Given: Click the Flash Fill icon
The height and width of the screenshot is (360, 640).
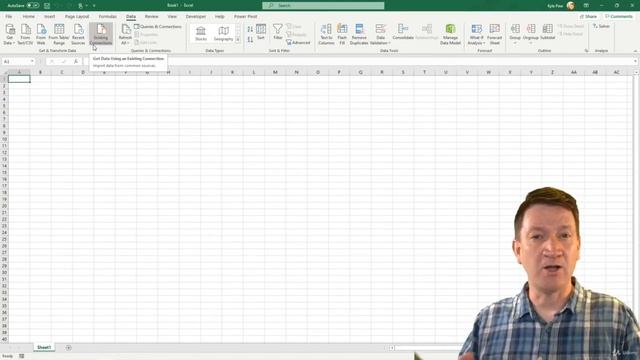Looking at the screenshot, I should pyautogui.click(x=342, y=35).
